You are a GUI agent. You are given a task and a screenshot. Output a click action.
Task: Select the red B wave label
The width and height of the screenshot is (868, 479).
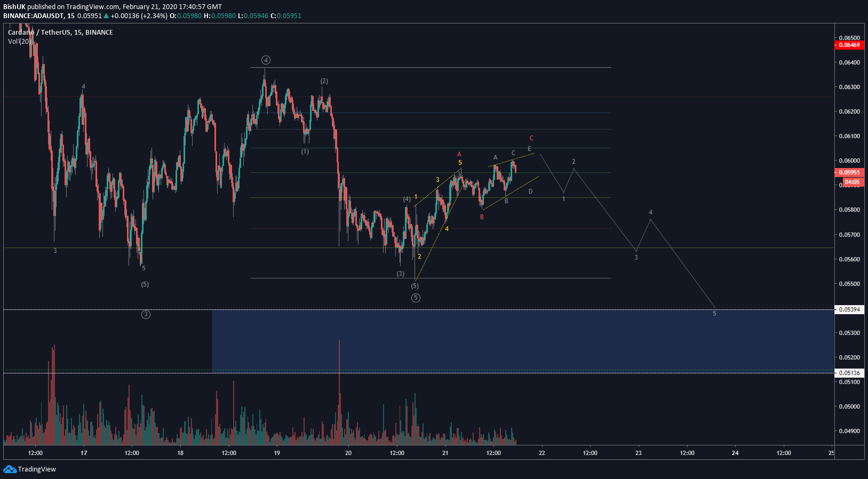pyautogui.click(x=482, y=217)
